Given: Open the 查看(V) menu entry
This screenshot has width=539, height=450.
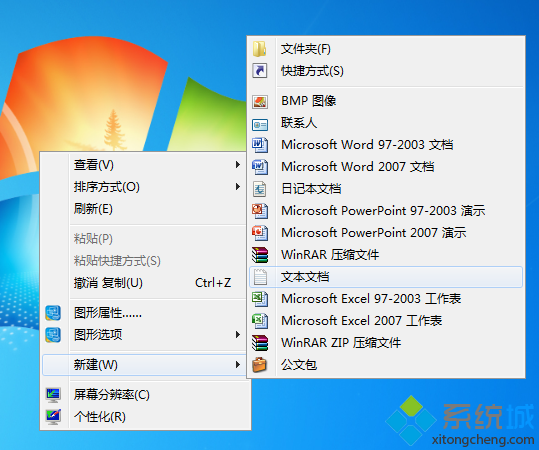Looking at the screenshot, I should click(144, 165).
